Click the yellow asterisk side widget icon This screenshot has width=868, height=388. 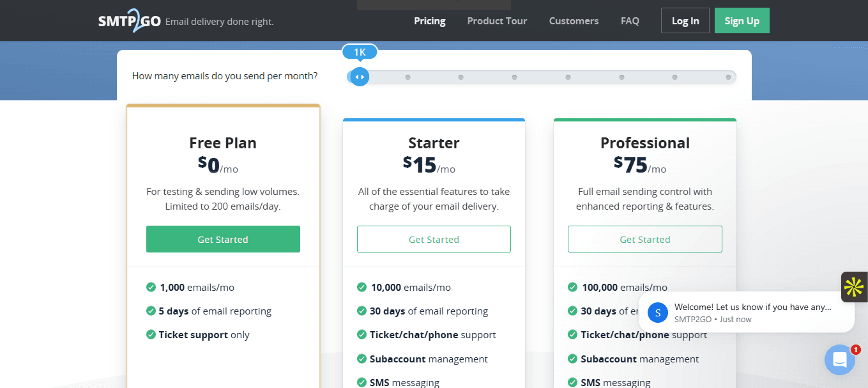(x=854, y=287)
